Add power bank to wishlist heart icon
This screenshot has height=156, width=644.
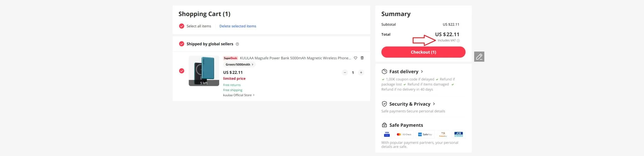[355, 58]
